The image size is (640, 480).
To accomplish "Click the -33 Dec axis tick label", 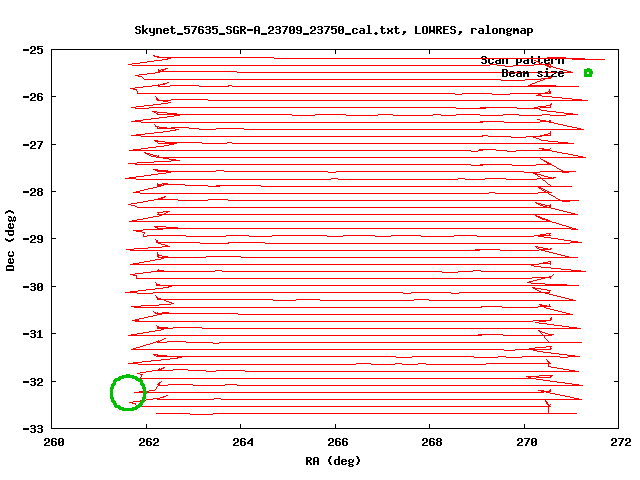I will (x=33, y=429).
